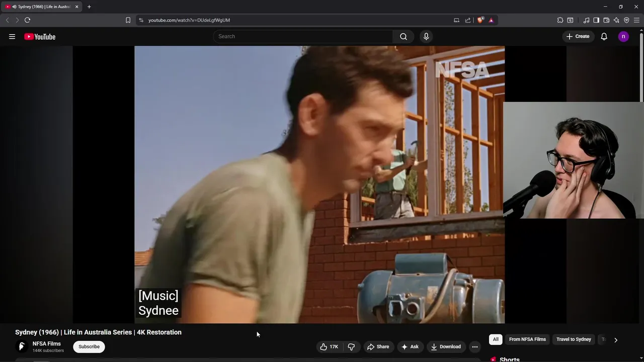Select the Sydney (1966) browser tab
The height and width of the screenshot is (362, 644).
(x=42, y=7)
